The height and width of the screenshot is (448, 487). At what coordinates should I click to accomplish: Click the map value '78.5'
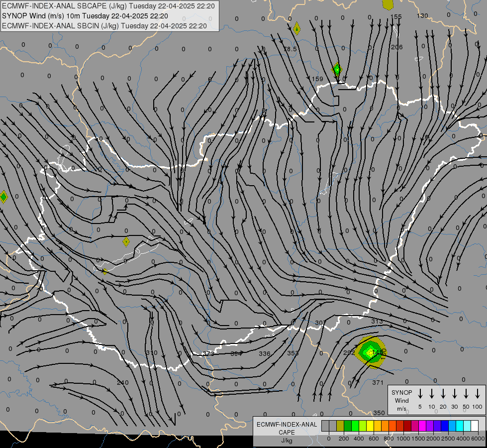pyautogui.click(x=290, y=49)
